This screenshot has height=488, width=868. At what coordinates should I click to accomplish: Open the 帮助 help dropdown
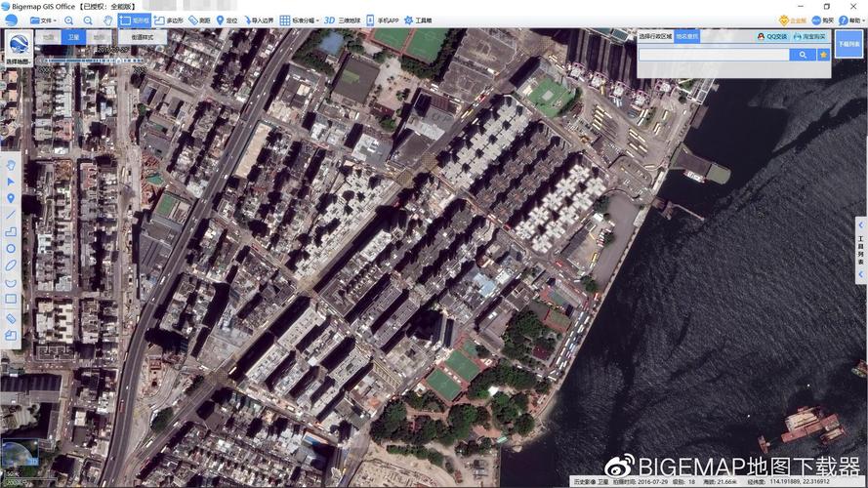[x=850, y=20]
